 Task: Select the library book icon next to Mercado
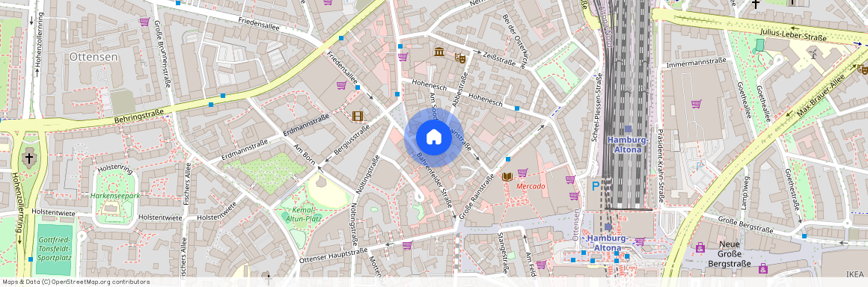point(507,176)
